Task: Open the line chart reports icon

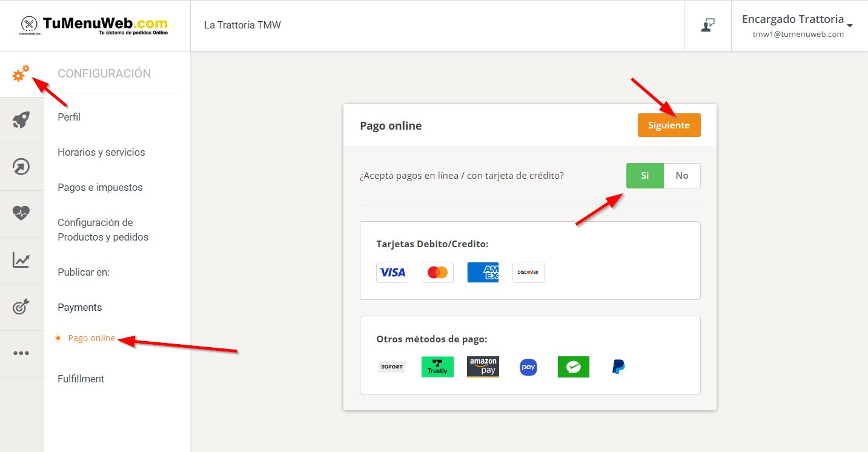Action: [21, 260]
